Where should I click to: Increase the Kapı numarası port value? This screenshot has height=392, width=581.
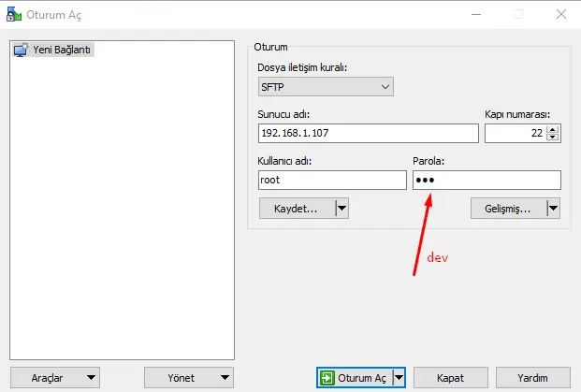coord(553,129)
